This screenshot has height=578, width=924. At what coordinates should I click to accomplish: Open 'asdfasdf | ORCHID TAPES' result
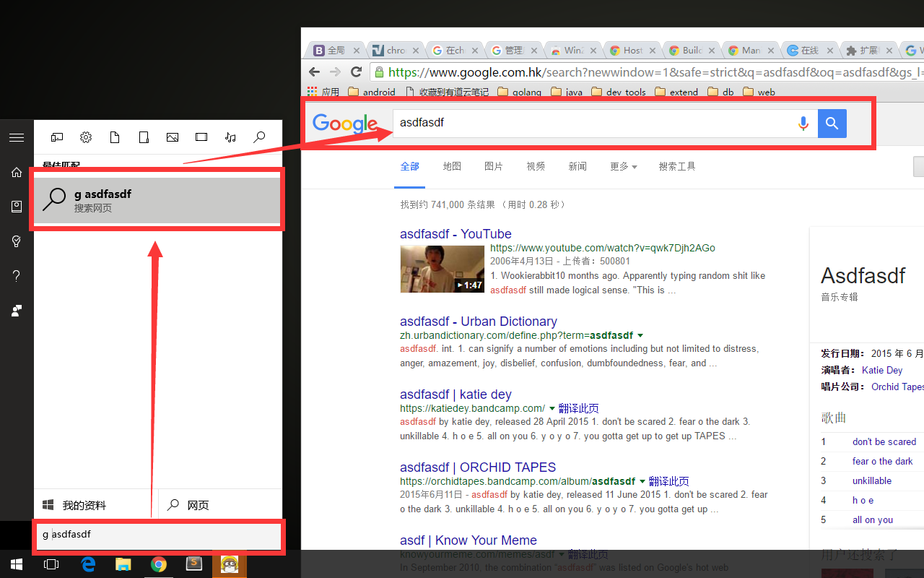478,467
